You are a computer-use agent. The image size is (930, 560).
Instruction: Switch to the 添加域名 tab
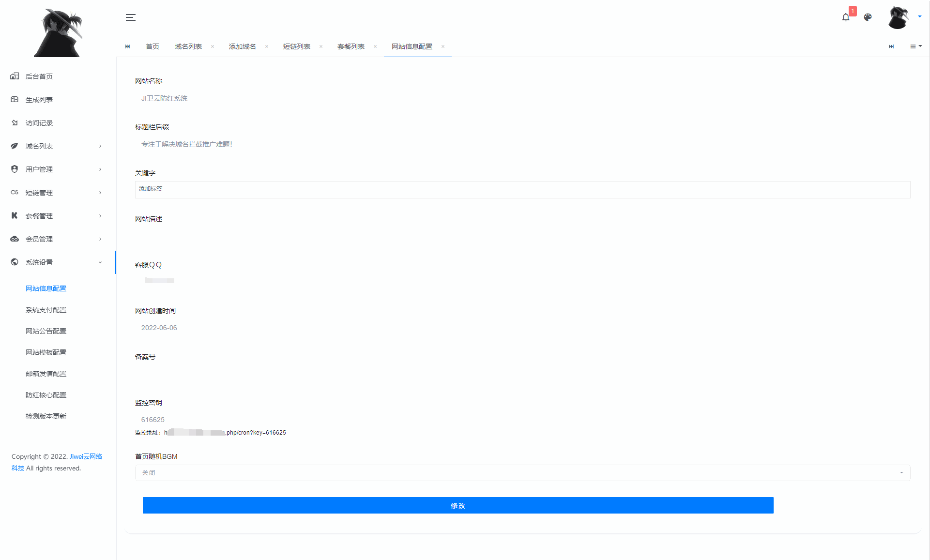pyautogui.click(x=242, y=46)
